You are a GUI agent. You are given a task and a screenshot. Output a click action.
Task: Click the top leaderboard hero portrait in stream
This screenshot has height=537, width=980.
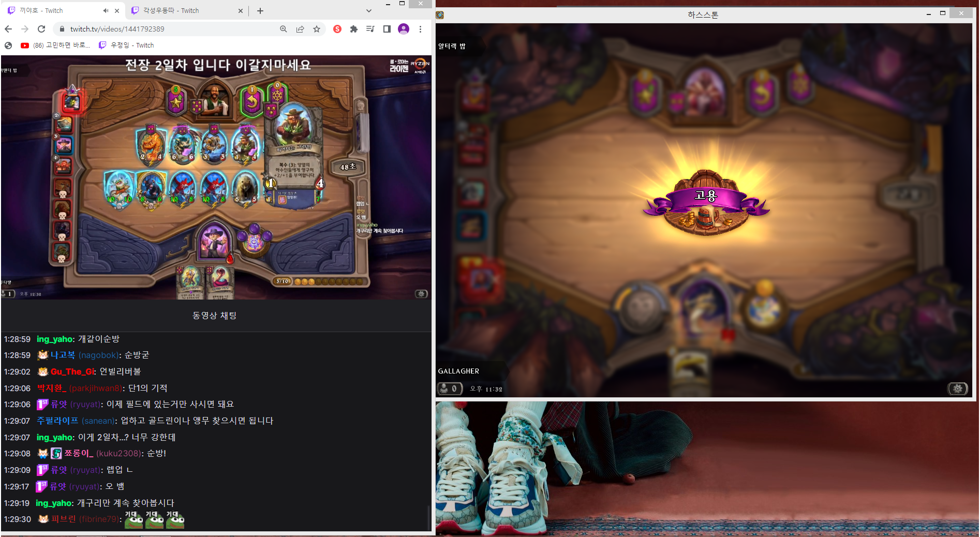pyautogui.click(x=72, y=100)
